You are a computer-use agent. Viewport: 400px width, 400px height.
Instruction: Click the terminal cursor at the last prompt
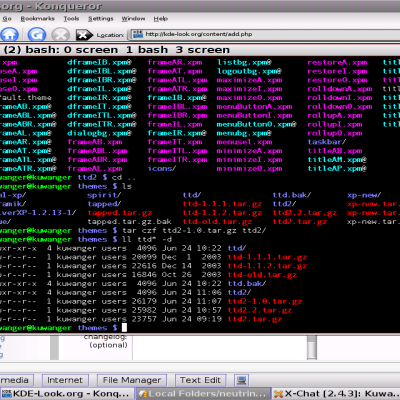coord(124,328)
